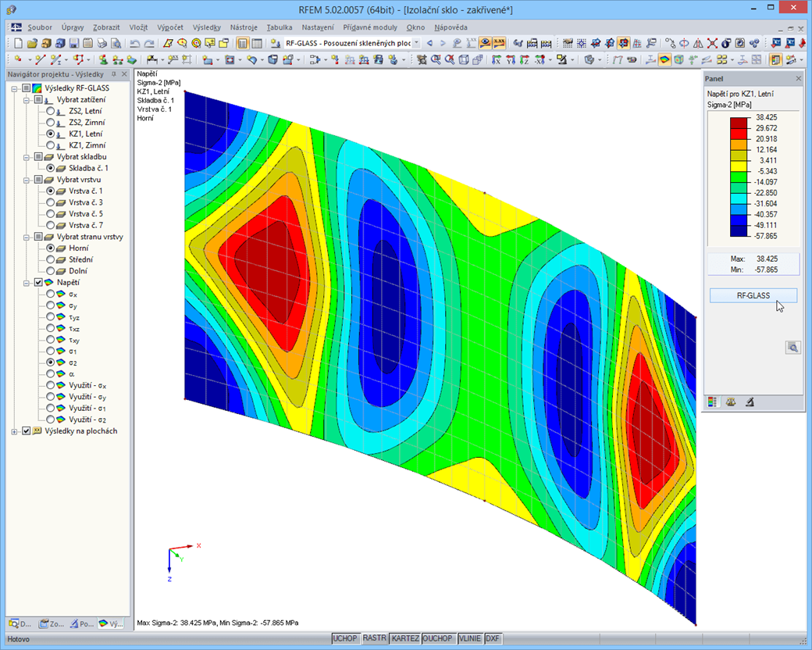Open the Výsledky menu
Viewport: 812px width, 650px height.
tap(207, 27)
